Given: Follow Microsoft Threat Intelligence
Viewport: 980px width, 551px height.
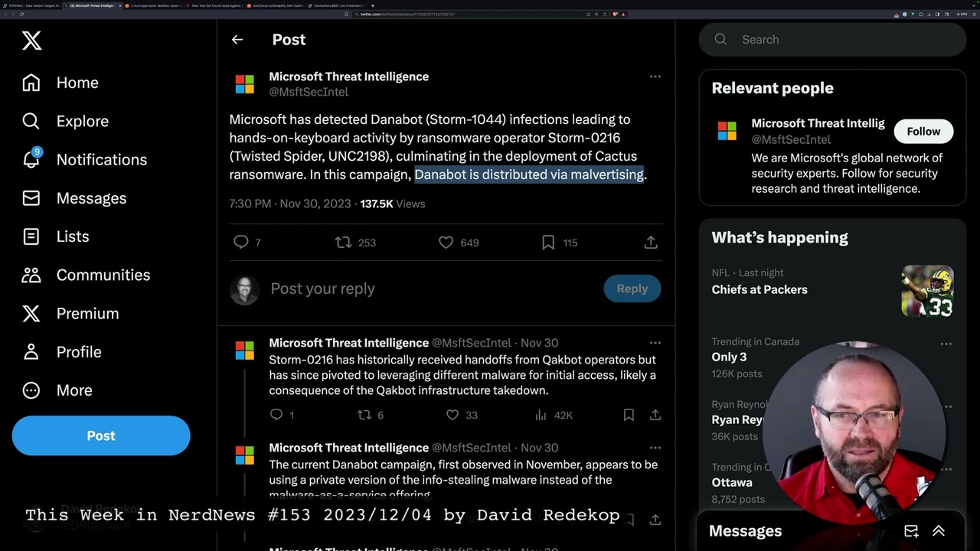Looking at the screenshot, I should tap(923, 132).
